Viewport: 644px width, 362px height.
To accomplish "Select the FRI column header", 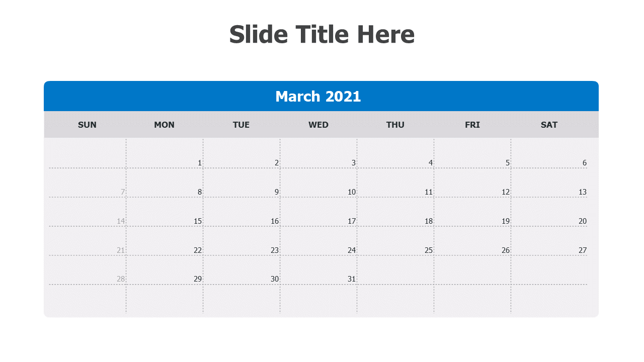I will tap(472, 125).
